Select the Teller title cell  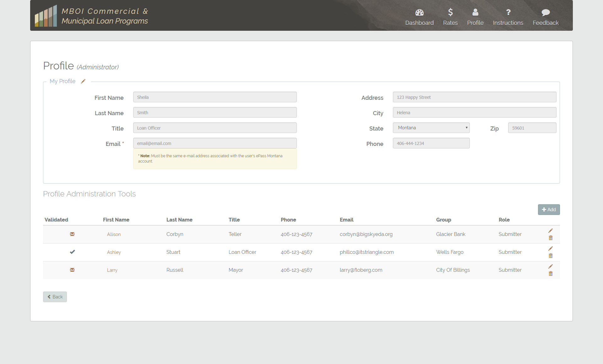[x=235, y=234]
